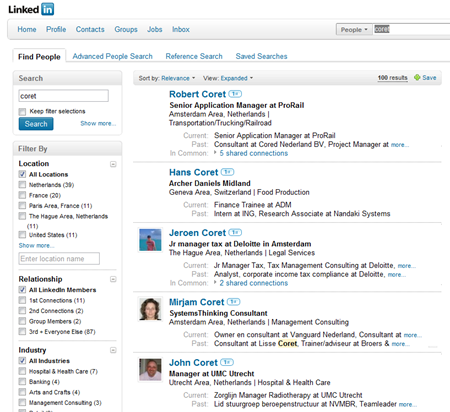Uncheck the All Industries checkbox

coord(22,361)
